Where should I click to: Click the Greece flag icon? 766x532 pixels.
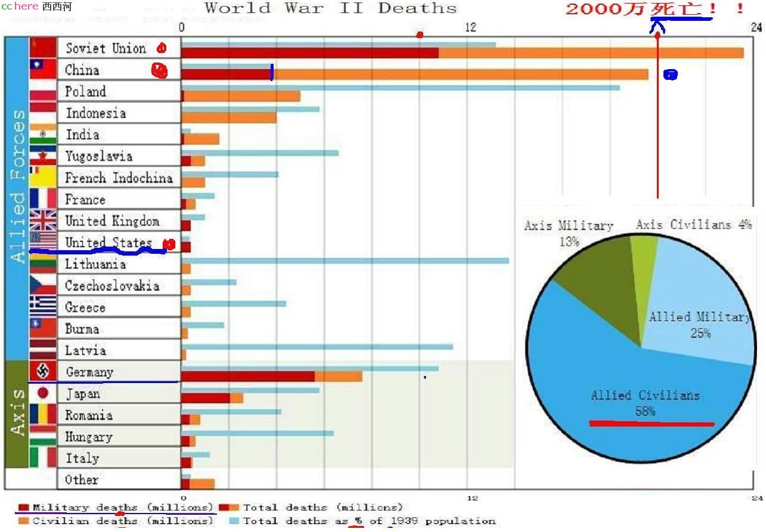click(x=43, y=307)
